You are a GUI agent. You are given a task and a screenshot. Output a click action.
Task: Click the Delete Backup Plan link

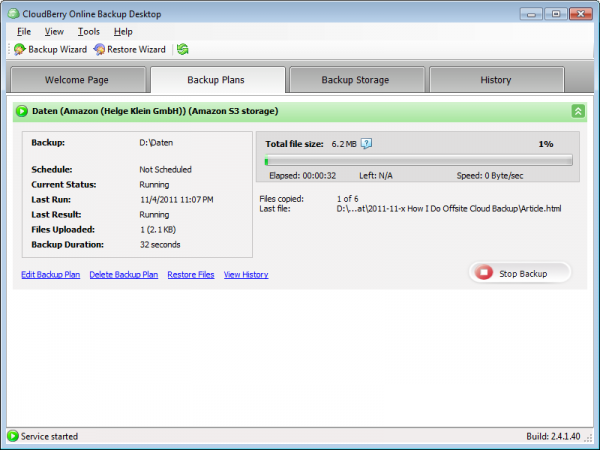[x=124, y=275]
